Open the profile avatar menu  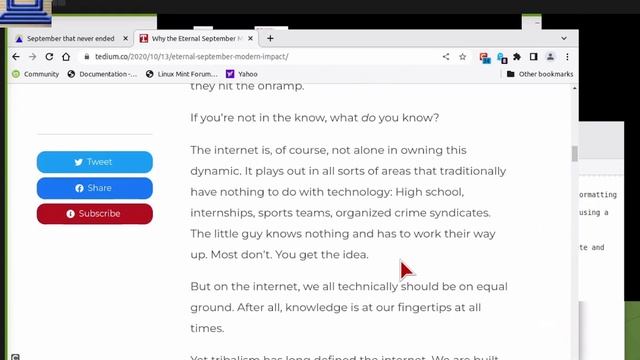(550, 57)
